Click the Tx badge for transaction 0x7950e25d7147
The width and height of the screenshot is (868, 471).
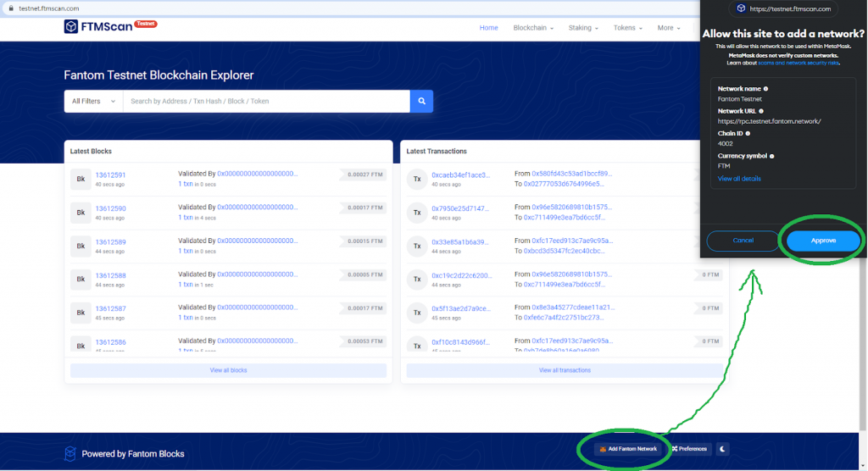tap(417, 213)
